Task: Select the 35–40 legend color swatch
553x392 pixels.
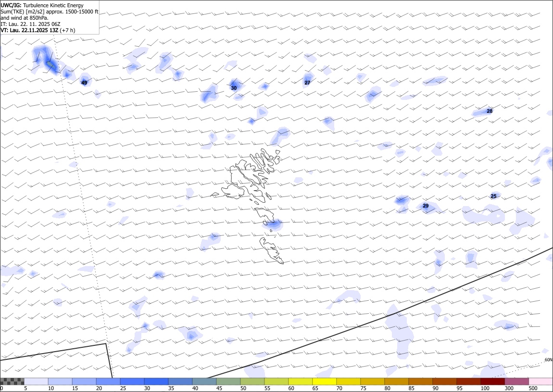Action: 180,381
